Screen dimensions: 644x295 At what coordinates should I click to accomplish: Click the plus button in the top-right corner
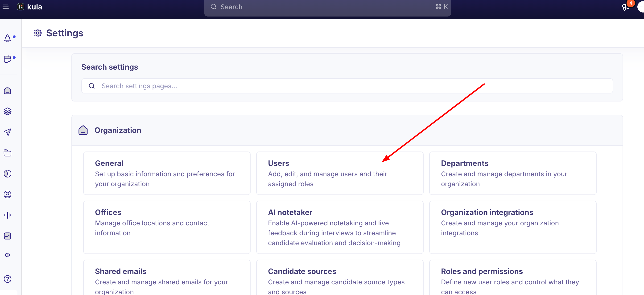(x=641, y=7)
